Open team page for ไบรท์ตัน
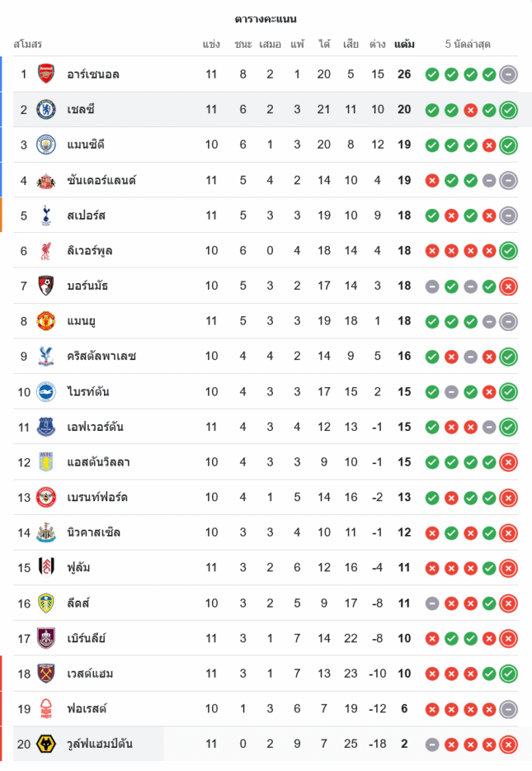Screen dimensions: 532x771 coord(88,392)
